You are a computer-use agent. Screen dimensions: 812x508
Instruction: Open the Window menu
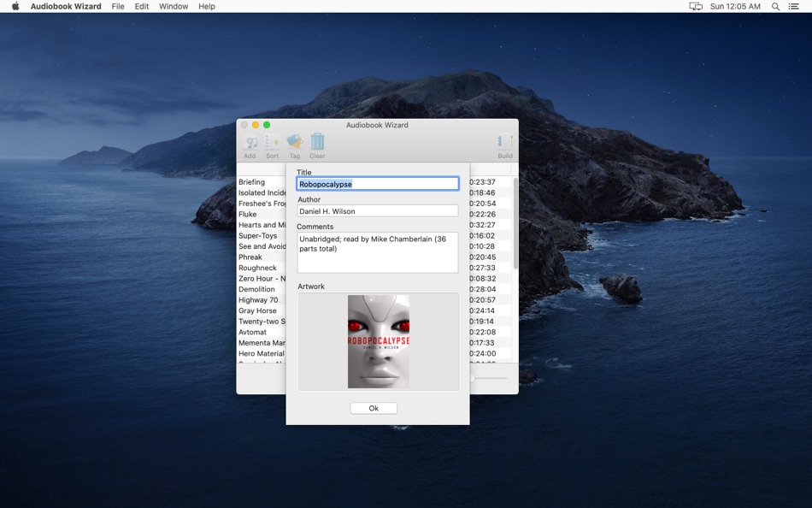point(174,6)
